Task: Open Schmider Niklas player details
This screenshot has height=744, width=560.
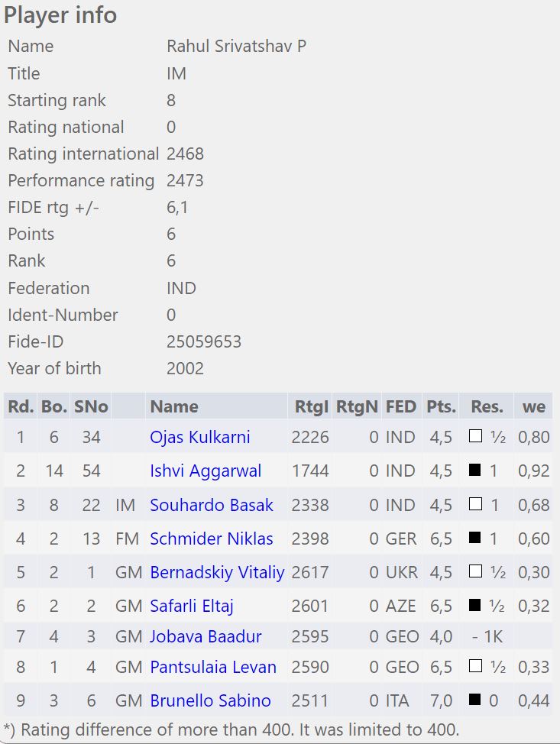Action: pyautogui.click(x=212, y=539)
